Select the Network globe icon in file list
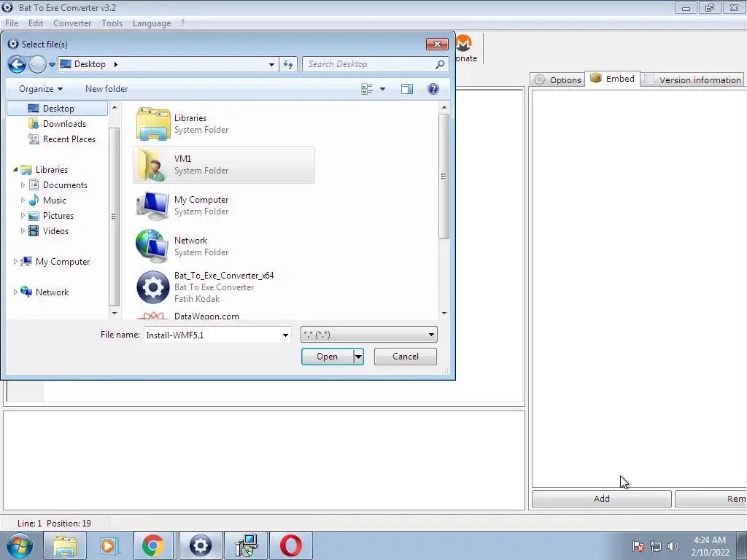Image resolution: width=747 pixels, height=560 pixels. [152, 246]
